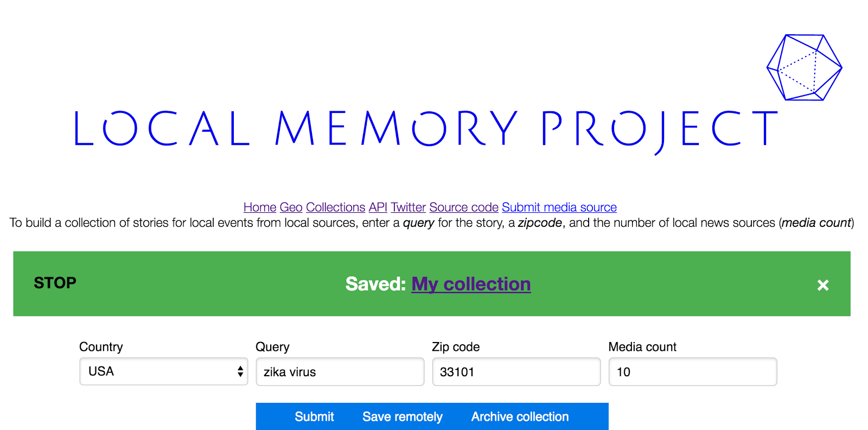This screenshot has height=430, width=868.
Task: Click Save remotely
Action: [402, 416]
